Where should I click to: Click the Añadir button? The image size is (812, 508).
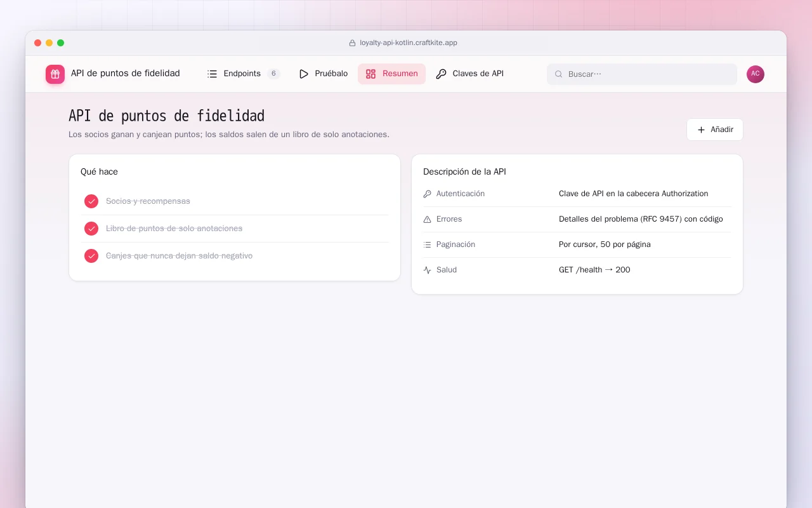715,130
